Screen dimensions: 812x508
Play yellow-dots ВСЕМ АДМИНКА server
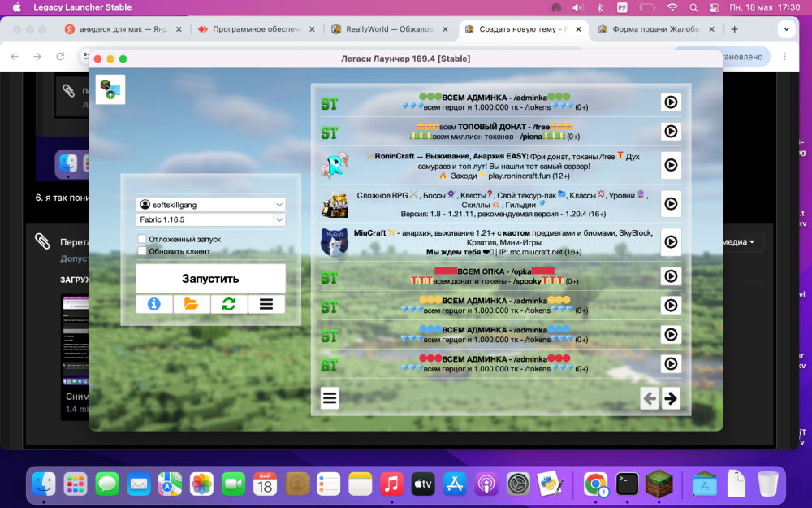[x=671, y=306]
